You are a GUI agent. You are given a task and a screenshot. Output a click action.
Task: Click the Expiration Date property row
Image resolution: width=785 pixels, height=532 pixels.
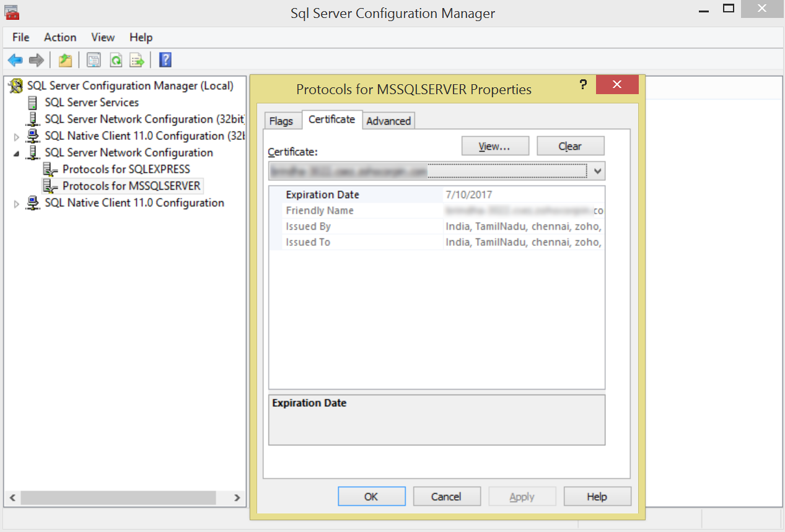pos(437,194)
